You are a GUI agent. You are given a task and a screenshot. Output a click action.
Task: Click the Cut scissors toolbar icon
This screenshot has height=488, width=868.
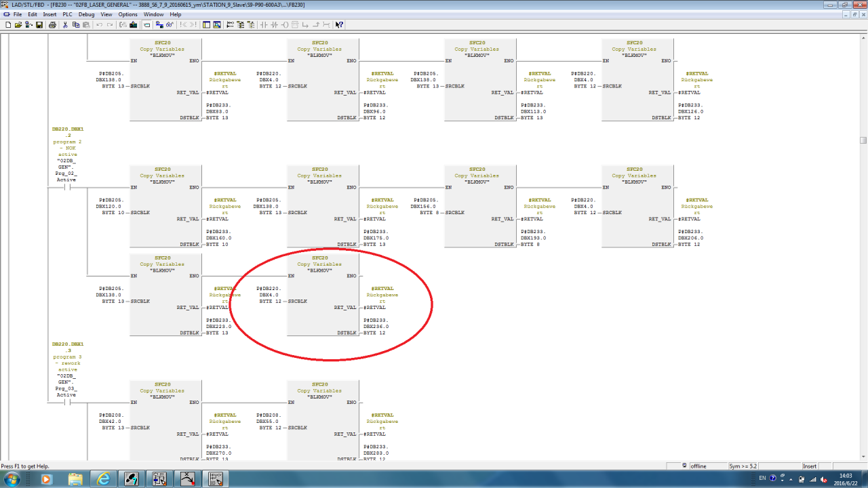(x=65, y=25)
